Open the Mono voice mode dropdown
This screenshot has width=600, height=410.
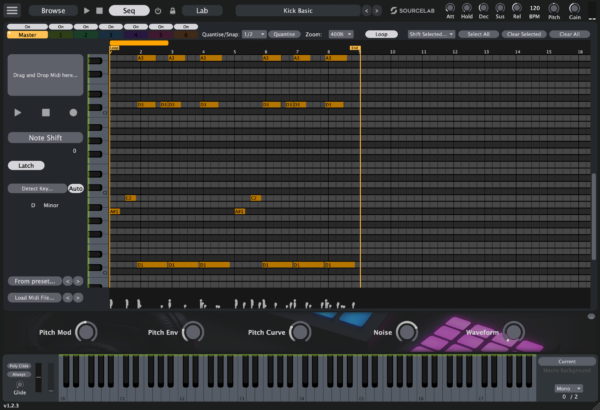(568, 389)
